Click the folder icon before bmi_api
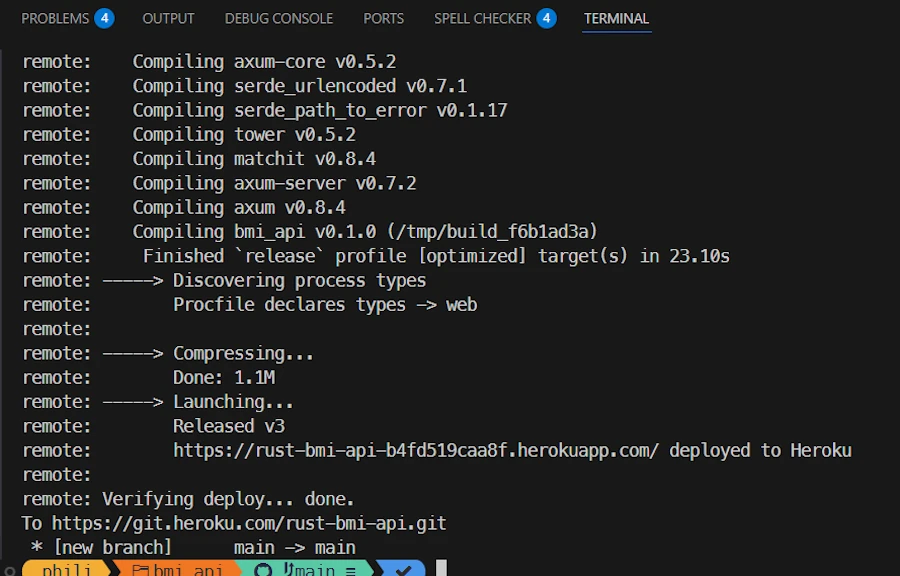Image resolution: width=900 pixels, height=576 pixels. tap(140, 570)
